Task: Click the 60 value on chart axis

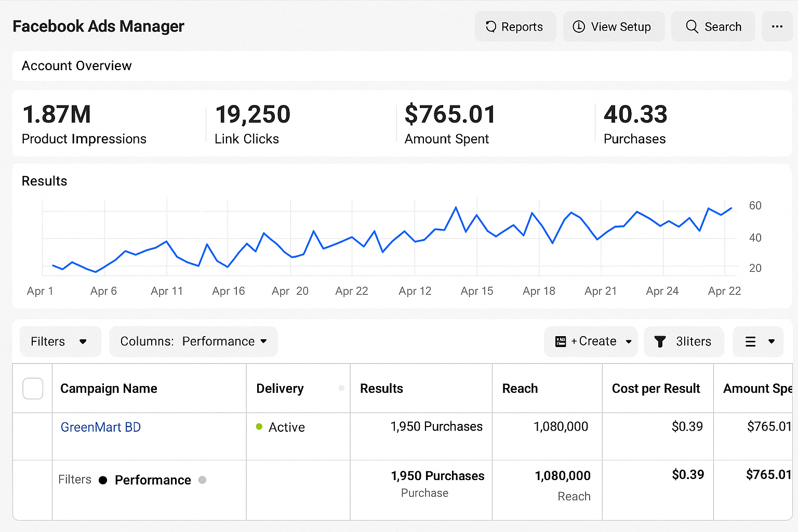Action: (755, 206)
